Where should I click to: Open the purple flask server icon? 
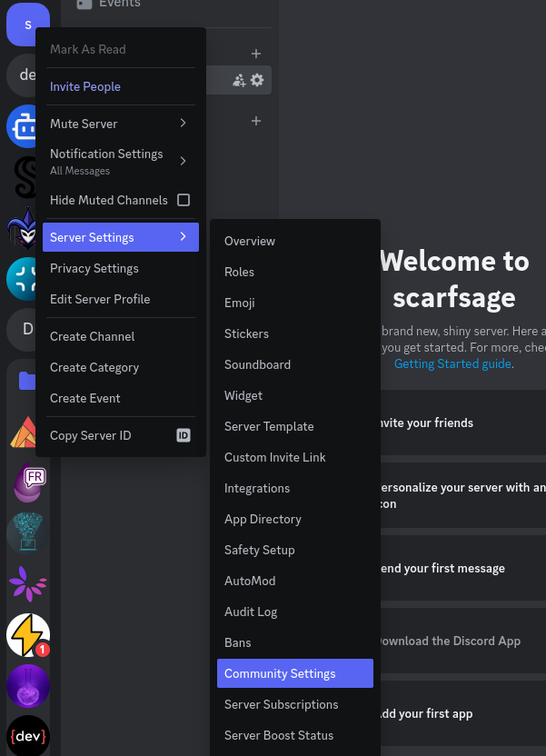point(28,686)
